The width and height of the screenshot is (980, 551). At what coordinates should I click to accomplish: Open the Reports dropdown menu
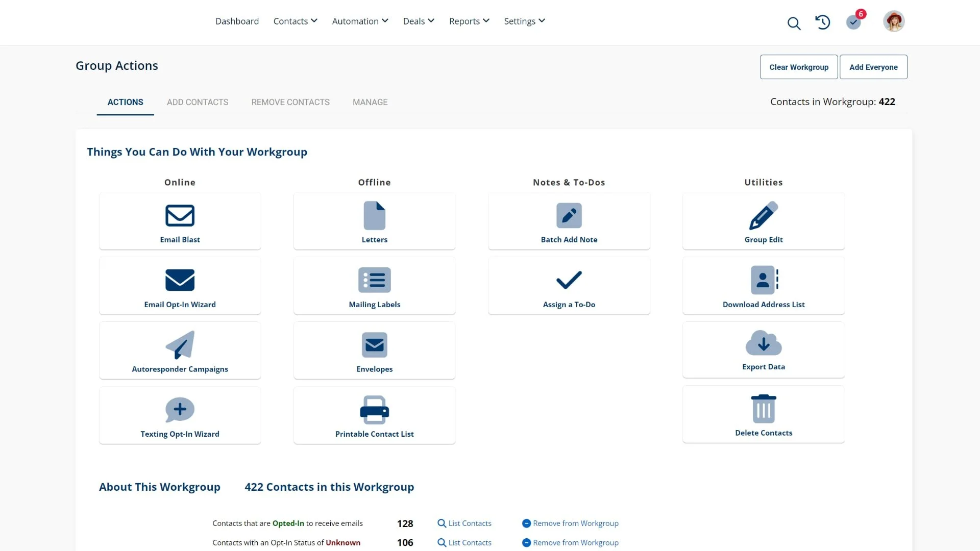pyautogui.click(x=469, y=21)
